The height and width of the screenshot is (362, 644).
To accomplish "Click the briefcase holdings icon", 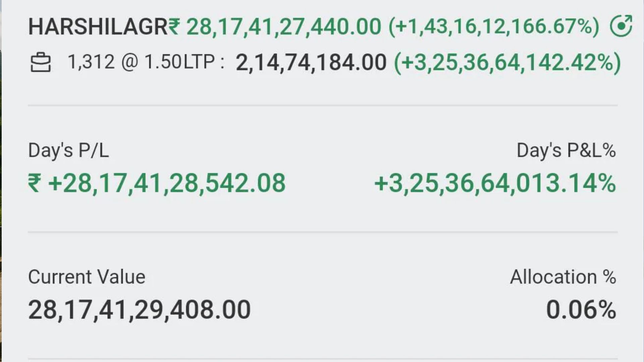I will click(41, 63).
